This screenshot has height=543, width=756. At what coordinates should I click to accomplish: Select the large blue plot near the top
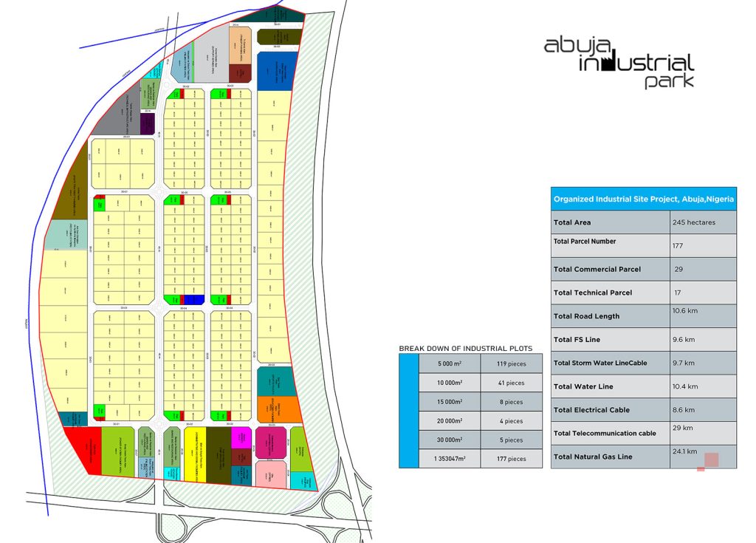coord(277,72)
